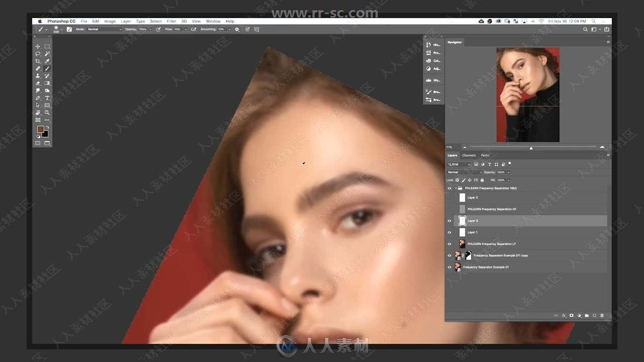Viewport: 644px width, 362px height.
Task: Click the background black color swatch
Action: pyautogui.click(x=45, y=134)
